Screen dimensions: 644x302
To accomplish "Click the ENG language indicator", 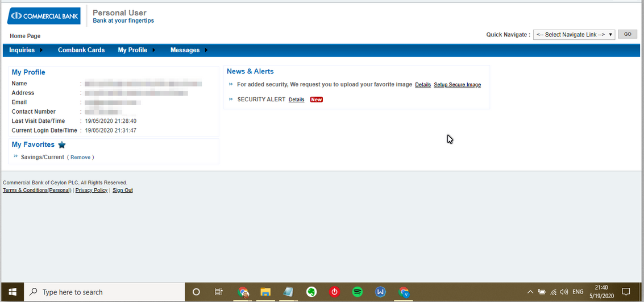I will point(578,292).
